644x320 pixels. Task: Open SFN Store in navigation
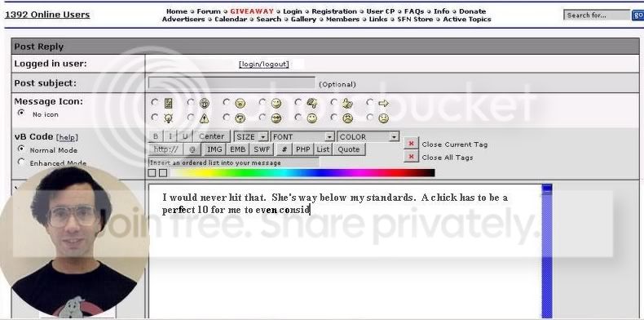pyautogui.click(x=415, y=20)
